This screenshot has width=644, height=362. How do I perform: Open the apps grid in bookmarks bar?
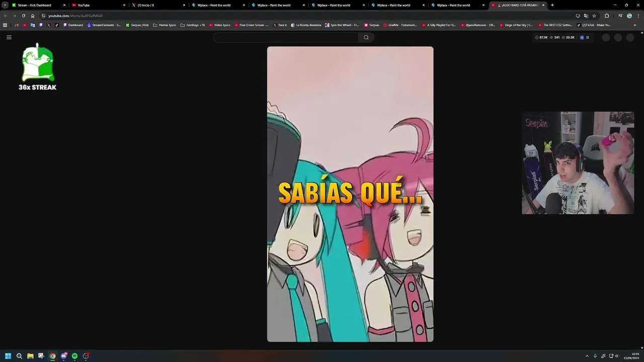tap(5, 25)
